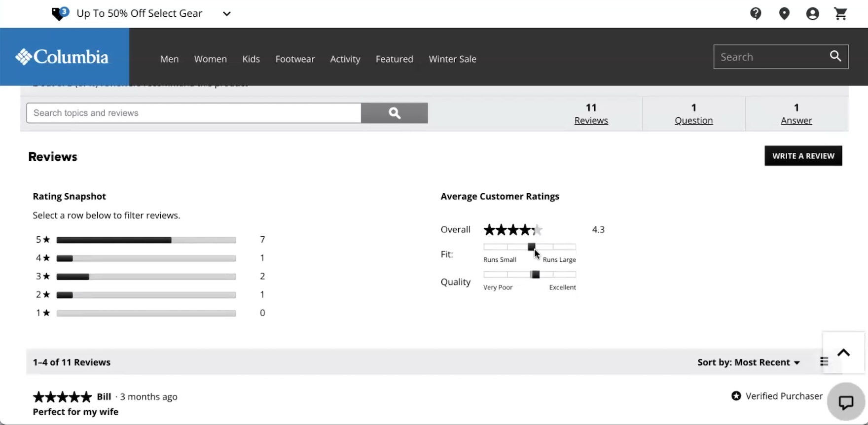Open the Winter Sale menu item
The image size is (868, 425).
coord(452,59)
